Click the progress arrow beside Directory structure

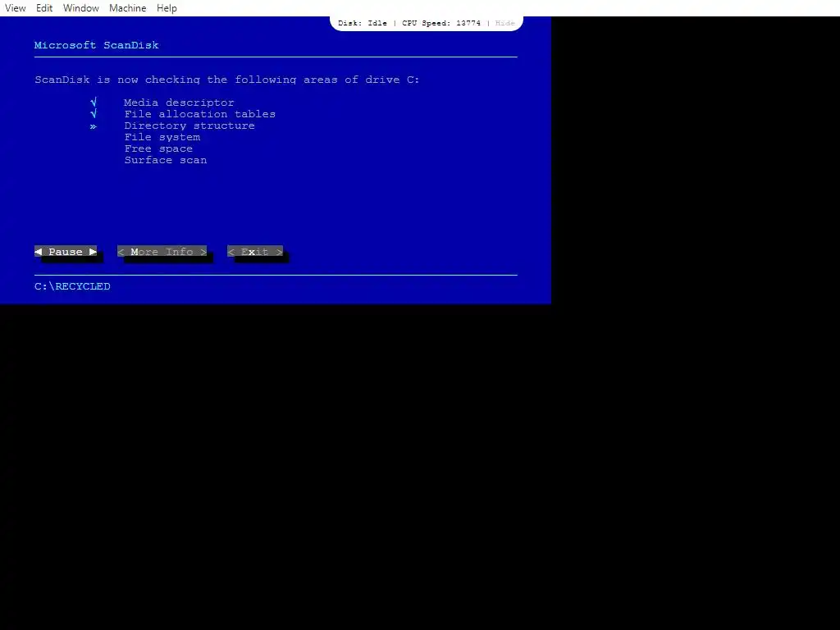click(94, 126)
